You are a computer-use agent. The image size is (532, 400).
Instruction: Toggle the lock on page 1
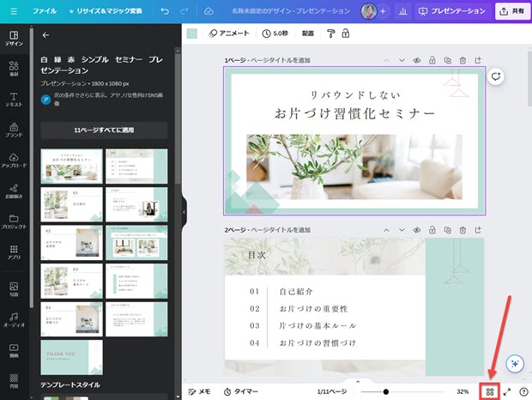pos(432,60)
